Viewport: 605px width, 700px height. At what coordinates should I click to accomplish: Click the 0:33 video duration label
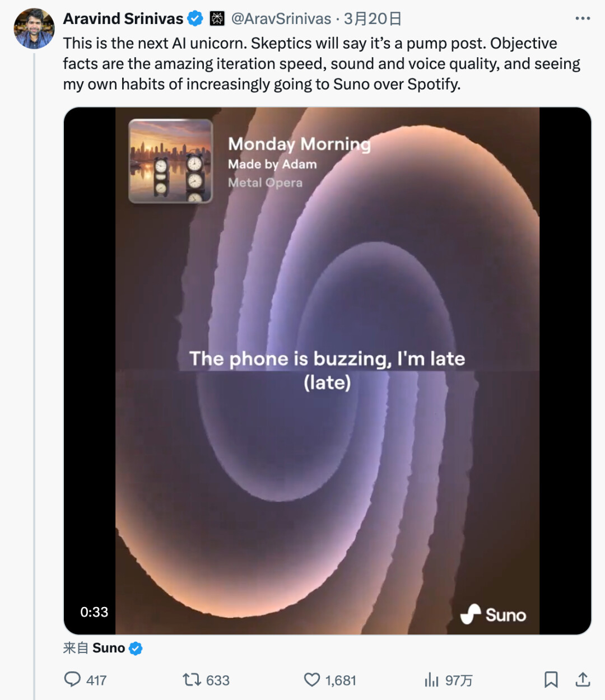point(94,612)
